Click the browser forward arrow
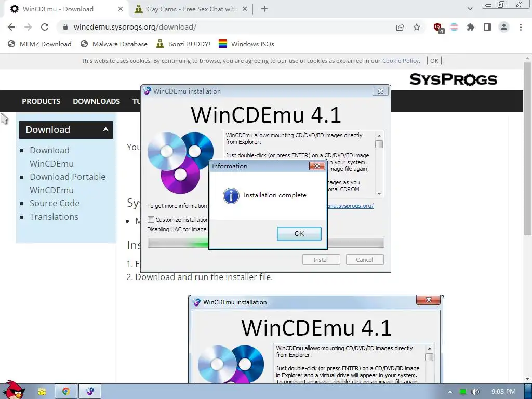 28,27
